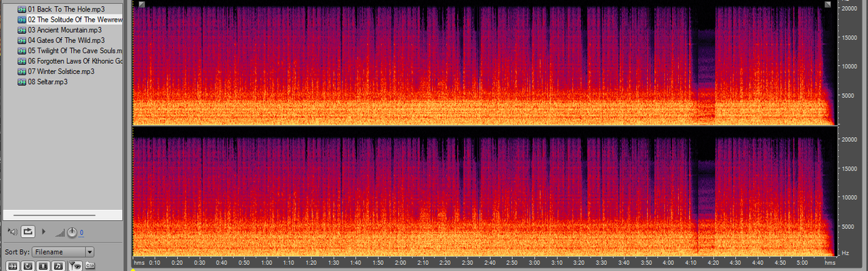This screenshot has width=868, height=271.
Task: Click the yellow playhead marker at timeline start
Action: click(133, 269)
